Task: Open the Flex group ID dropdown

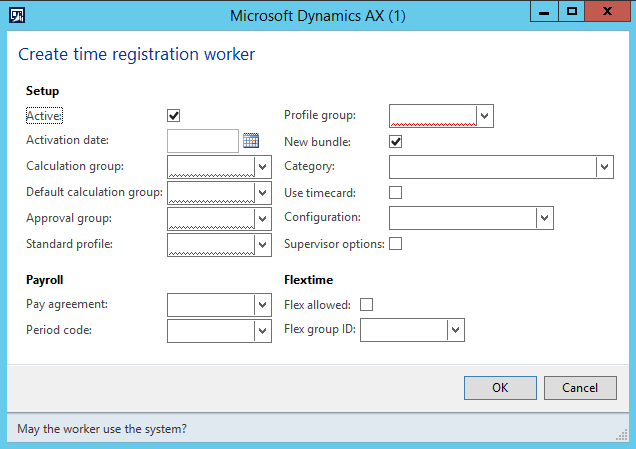Action: [x=456, y=330]
